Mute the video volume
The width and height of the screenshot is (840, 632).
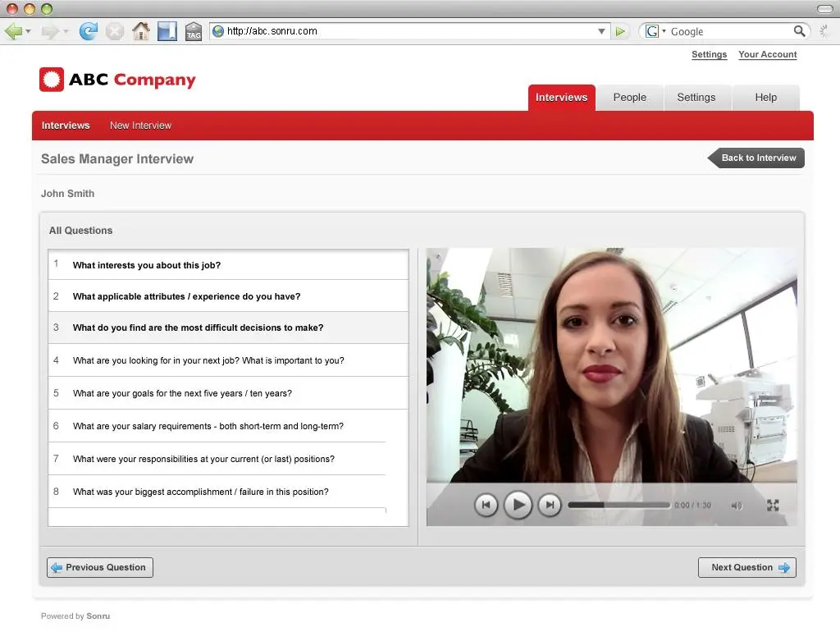pyautogui.click(x=736, y=506)
